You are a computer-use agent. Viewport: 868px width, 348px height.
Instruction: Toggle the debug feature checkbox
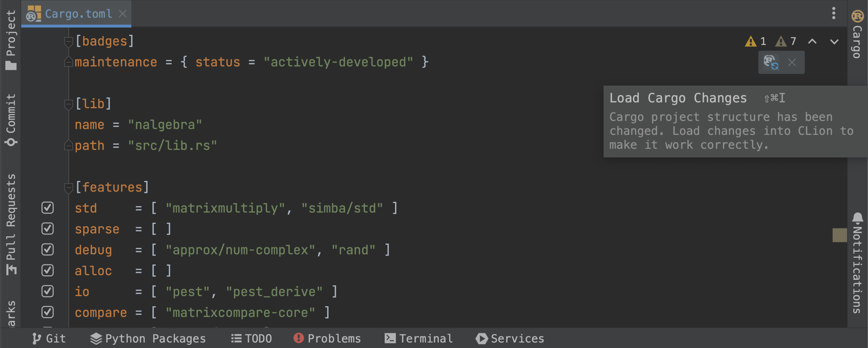click(x=47, y=250)
